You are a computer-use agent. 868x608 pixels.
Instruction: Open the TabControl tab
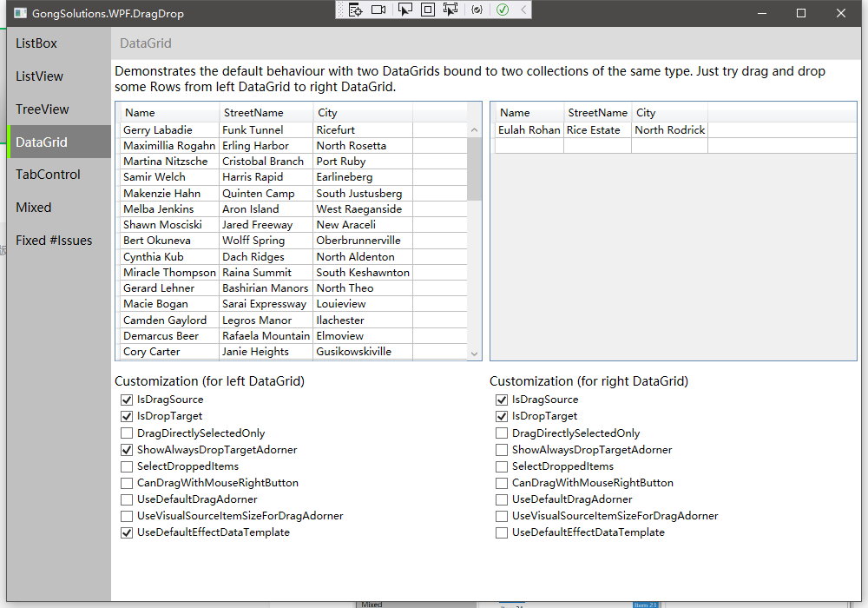pos(59,175)
